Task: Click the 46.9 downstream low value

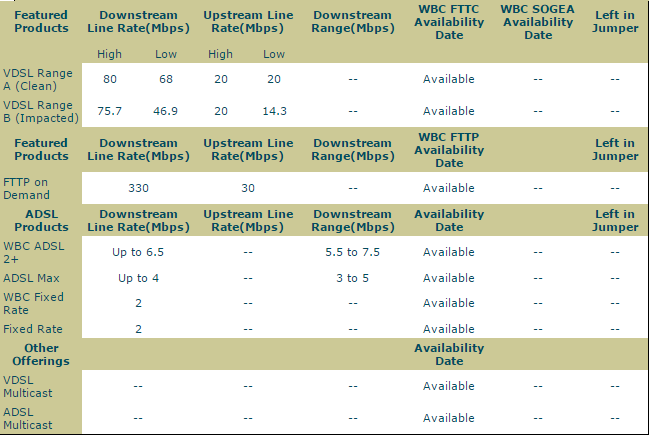Action: click(165, 111)
